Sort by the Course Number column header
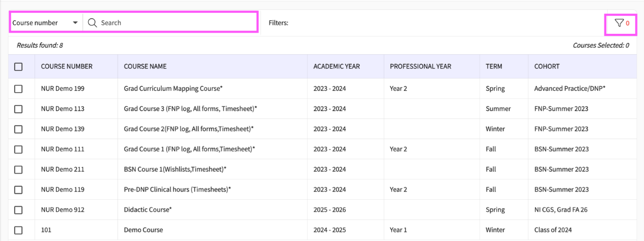The height and width of the screenshot is (241, 644). pos(67,66)
